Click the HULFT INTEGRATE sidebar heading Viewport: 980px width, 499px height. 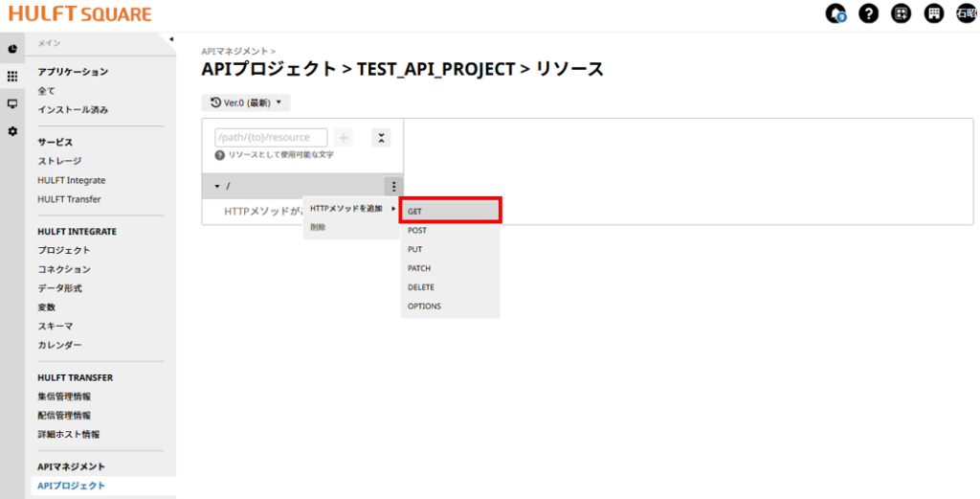tap(77, 232)
